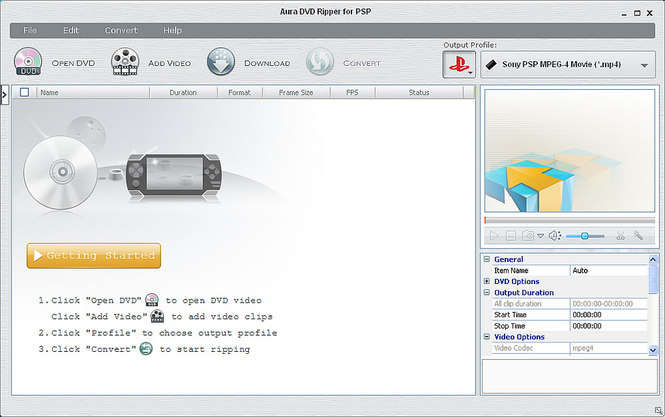The image size is (665, 417).
Task: Collapse the Output Duration section
Action: [487, 292]
